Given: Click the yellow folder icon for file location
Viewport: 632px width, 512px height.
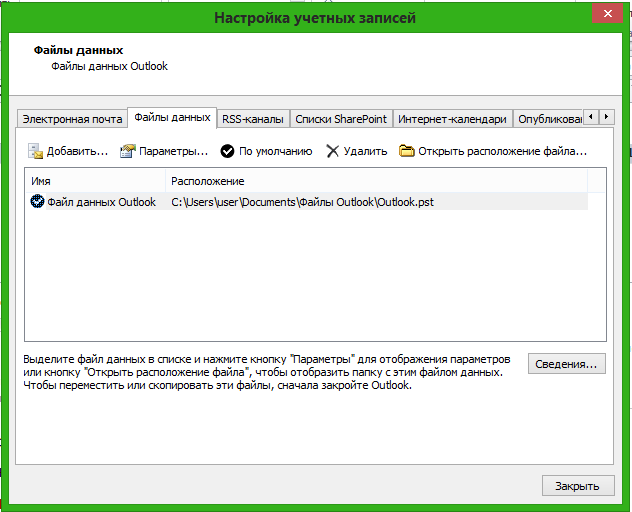Looking at the screenshot, I should (x=406, y=151).
